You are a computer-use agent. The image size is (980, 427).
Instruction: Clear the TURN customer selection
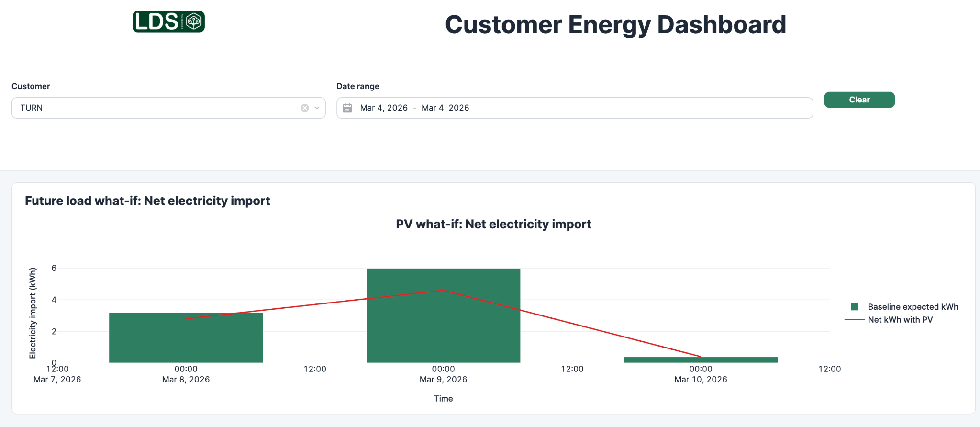305,108
